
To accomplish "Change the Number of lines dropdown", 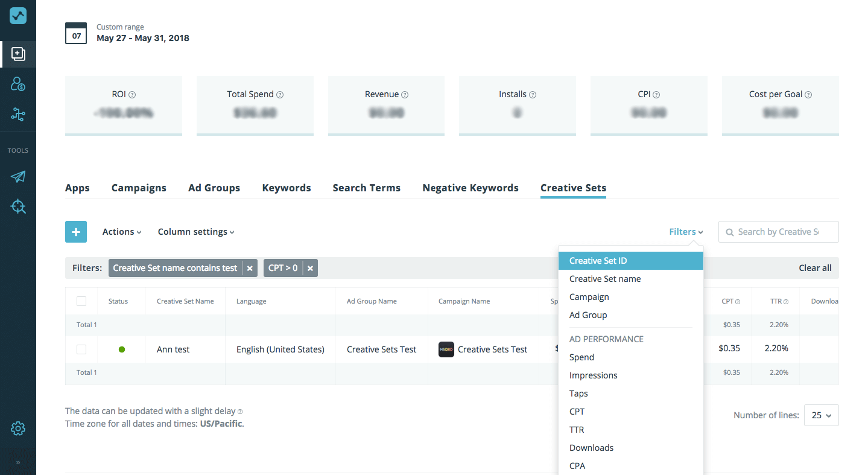I will point(821,415).
